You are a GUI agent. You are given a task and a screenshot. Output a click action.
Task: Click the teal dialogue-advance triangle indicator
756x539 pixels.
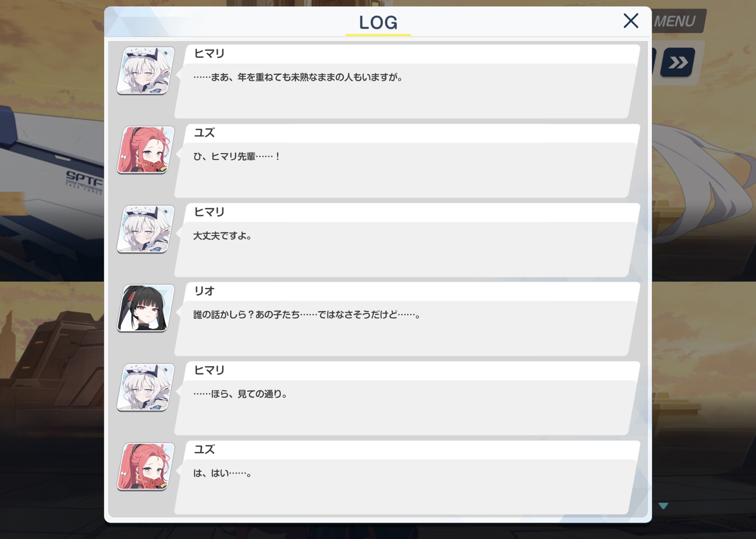pos(663,506)
